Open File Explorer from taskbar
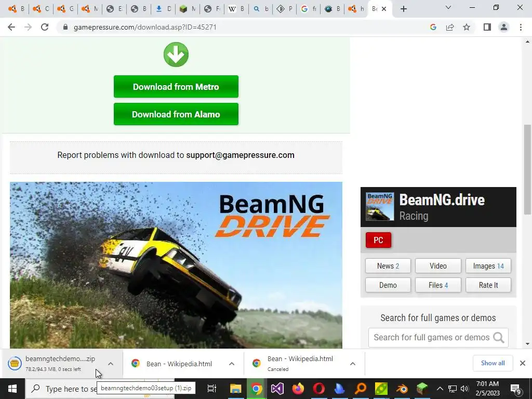This screenshot has width=532, height=399. [x=235, y=389]
